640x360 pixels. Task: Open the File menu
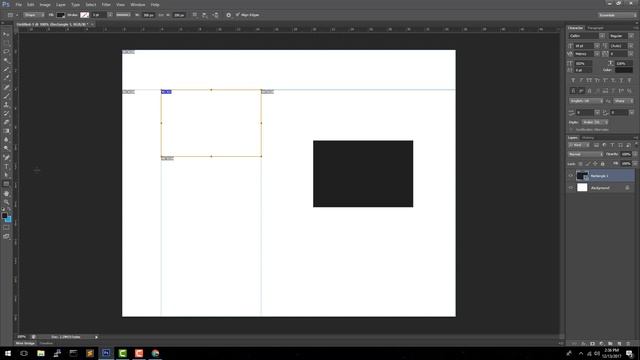(x=18, y=4)
